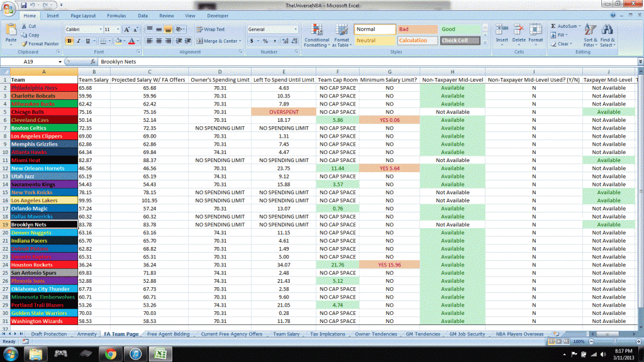This screenshot has width=644, height=362.
Task: Click AutoSum
Action: click(x=566, y=26)
